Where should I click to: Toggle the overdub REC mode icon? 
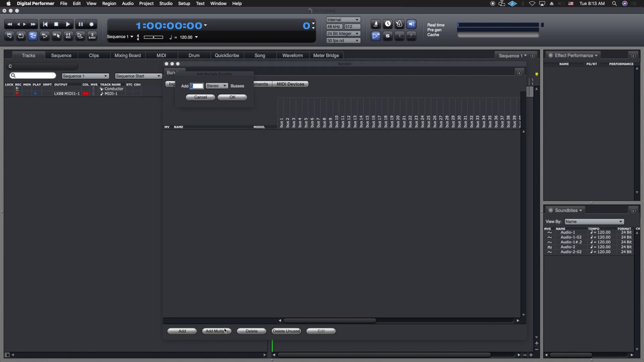click(x=68, y=36)
